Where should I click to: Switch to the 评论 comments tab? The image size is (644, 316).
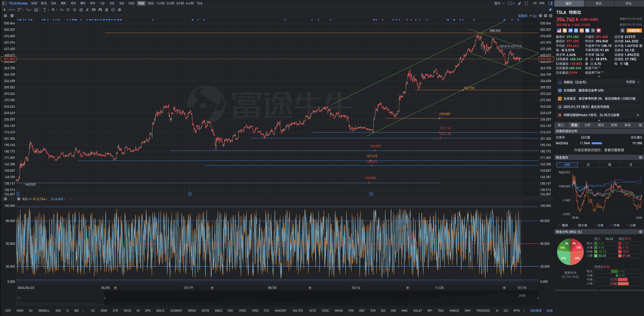point(629,3)
